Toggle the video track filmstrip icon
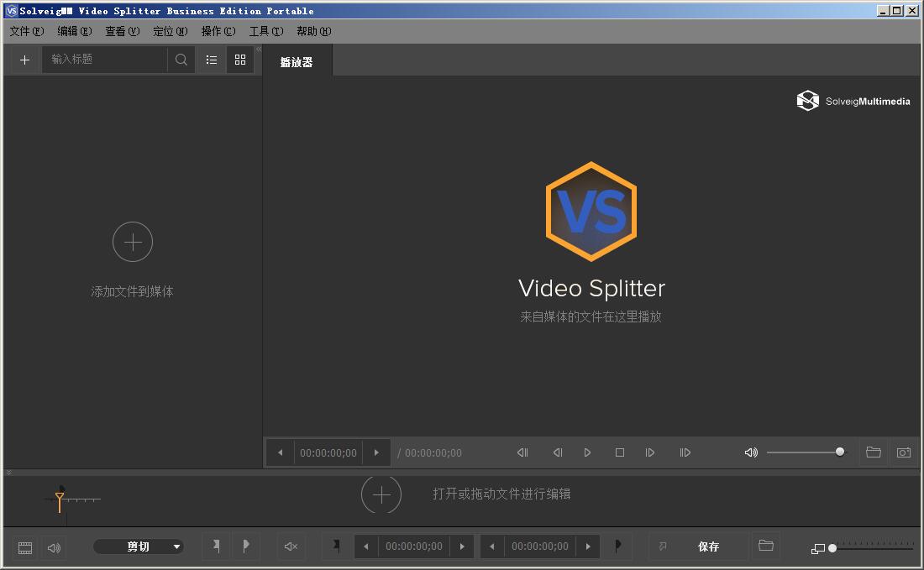The height and width of the screenshot is (570, 924). [25, 548]
